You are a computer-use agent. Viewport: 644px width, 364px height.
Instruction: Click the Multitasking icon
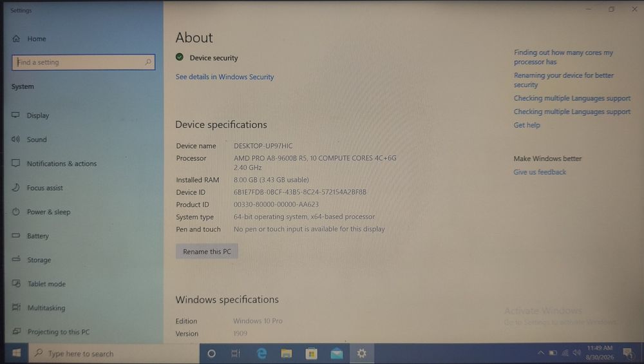tap(16, 307)
